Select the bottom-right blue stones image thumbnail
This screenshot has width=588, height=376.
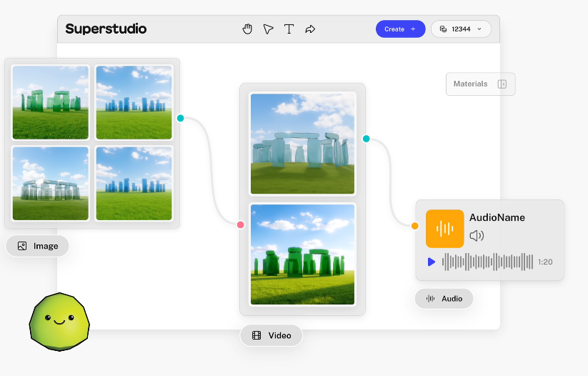coord(134,183)
